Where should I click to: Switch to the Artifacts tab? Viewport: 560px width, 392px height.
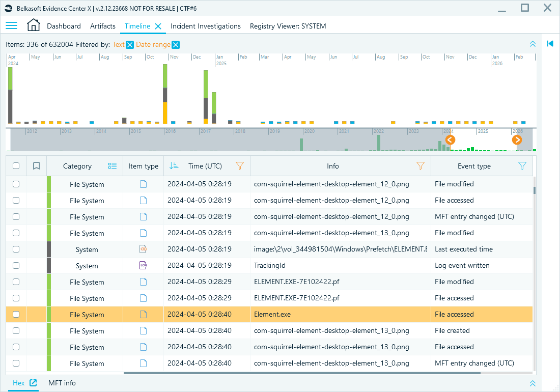click(x=103, y=26)
